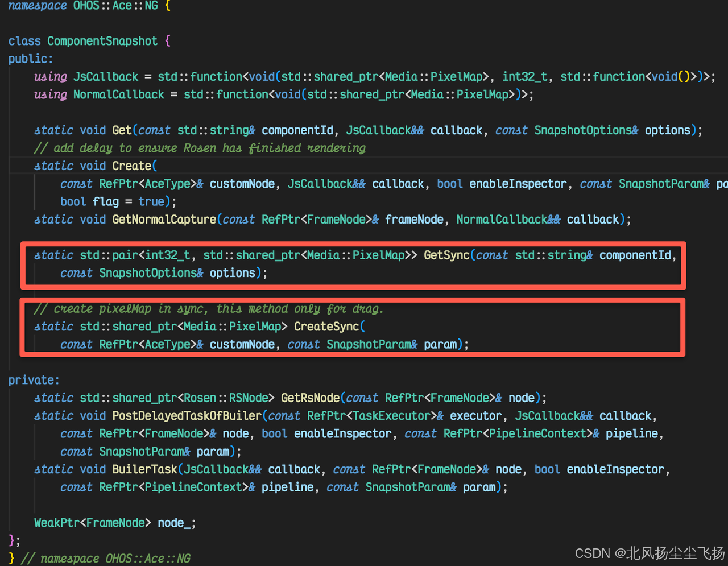Image resolution: width=728 pixels, height=566 pixels.
Task: Click the BuilerTask function name
Action: click(144, 469)
